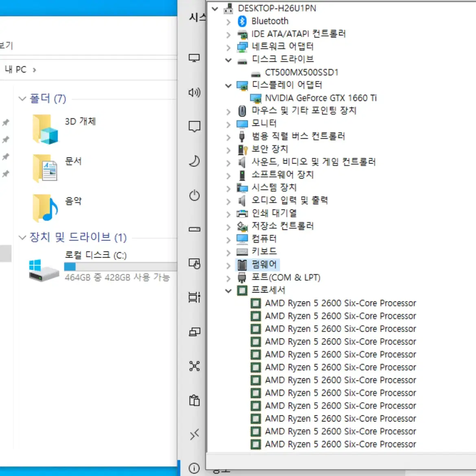Viewport: 476px width, 476px height.
Task: Click the mouse device icon
Action: tap(242, 111)
